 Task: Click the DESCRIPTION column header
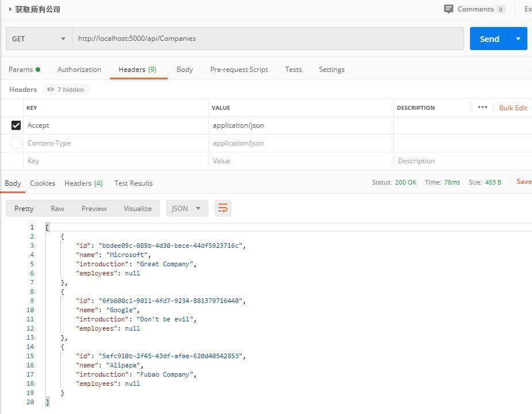click(415, 108)
